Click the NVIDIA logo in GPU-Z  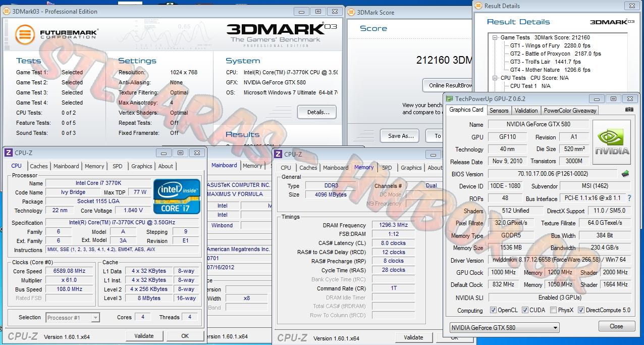(x=612, y=142)
